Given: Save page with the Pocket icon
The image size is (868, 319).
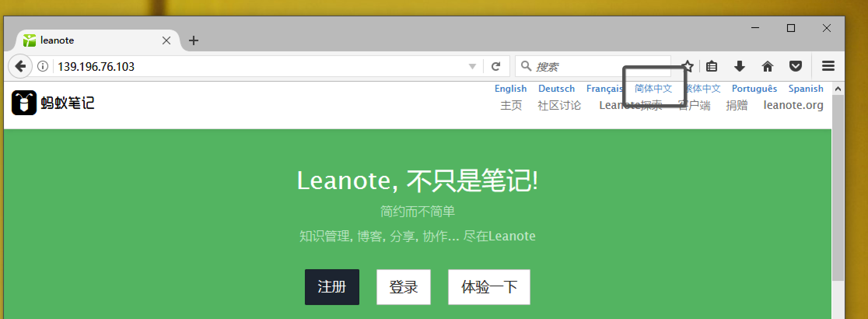Looking at the screenshot, I should point(795,67).
